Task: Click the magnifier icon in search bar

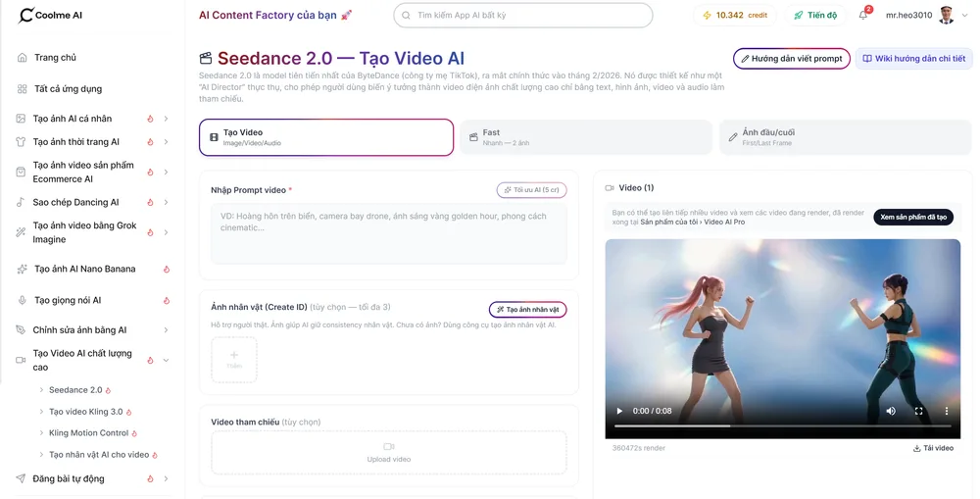Action: [407, 15]
